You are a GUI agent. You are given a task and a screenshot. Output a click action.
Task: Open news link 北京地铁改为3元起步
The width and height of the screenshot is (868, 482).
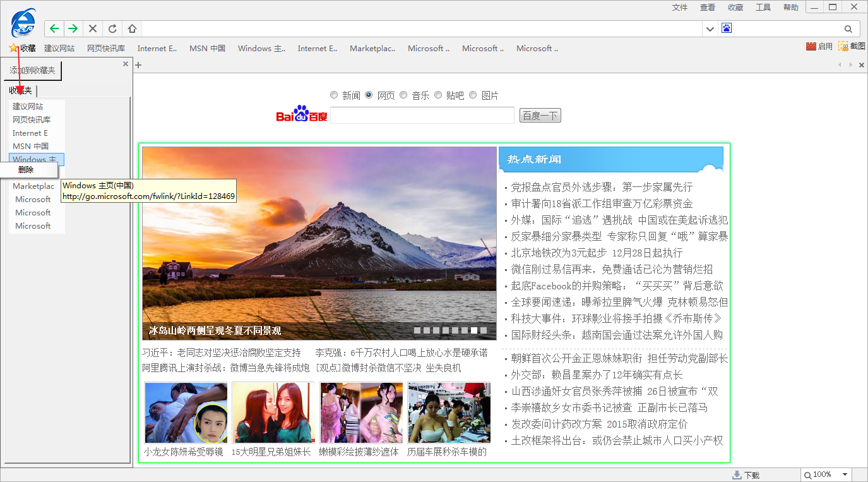click(x=597, y=253)
